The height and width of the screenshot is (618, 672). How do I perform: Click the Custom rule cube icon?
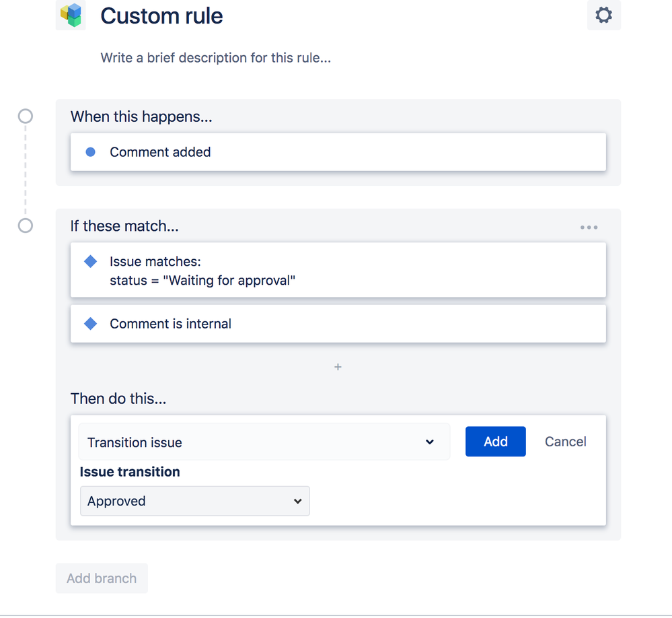click(x=71, y=15)
